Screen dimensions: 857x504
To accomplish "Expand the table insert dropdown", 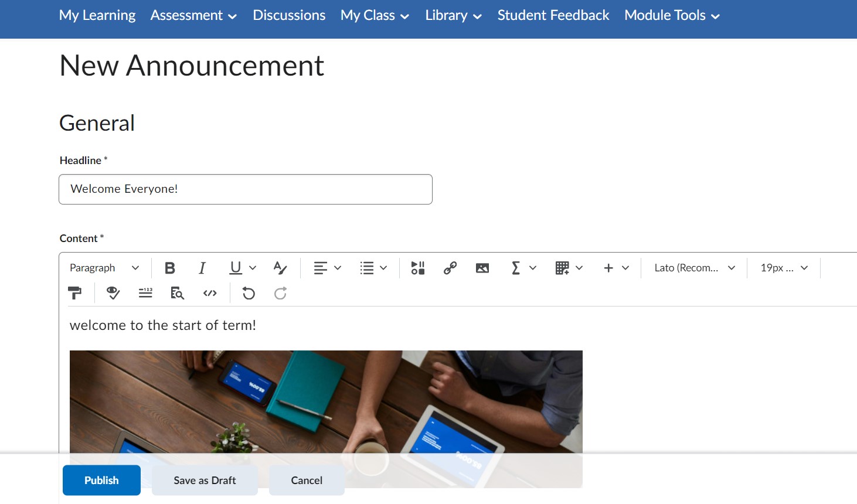I will point(569,268).
